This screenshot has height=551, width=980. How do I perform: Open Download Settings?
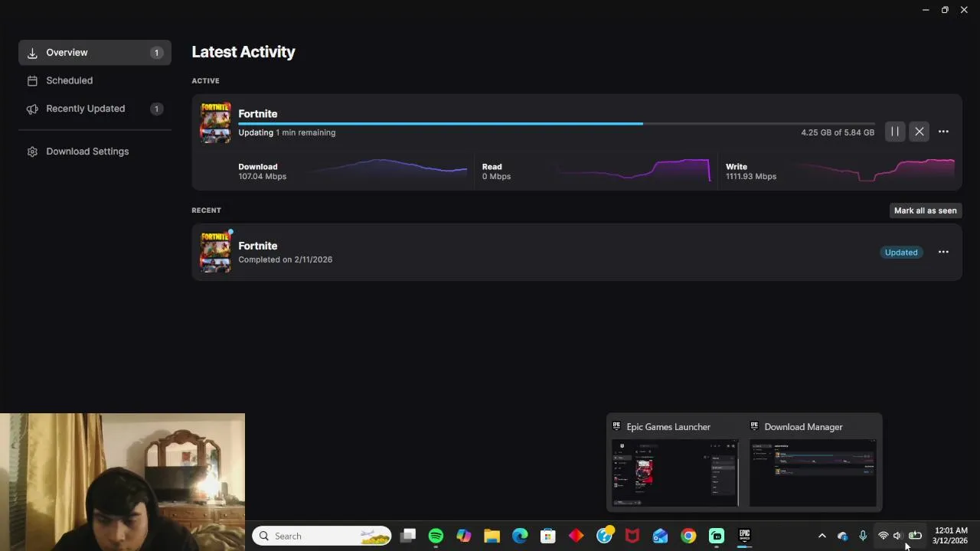[95, 152]
